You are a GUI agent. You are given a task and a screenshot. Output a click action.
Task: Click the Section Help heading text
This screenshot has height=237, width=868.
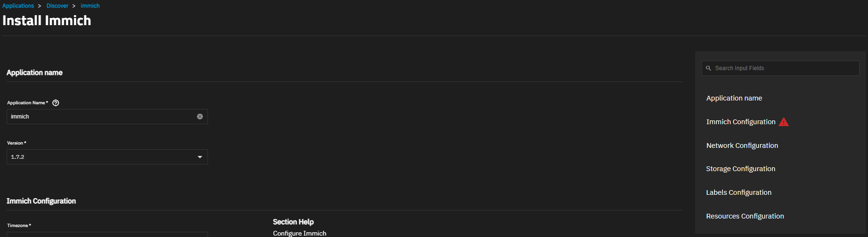point(293,222)
